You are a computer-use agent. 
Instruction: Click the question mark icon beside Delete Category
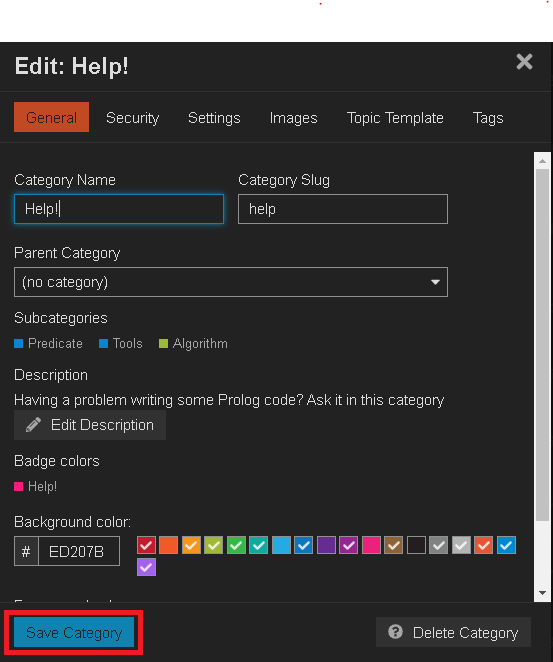[396, 632]
